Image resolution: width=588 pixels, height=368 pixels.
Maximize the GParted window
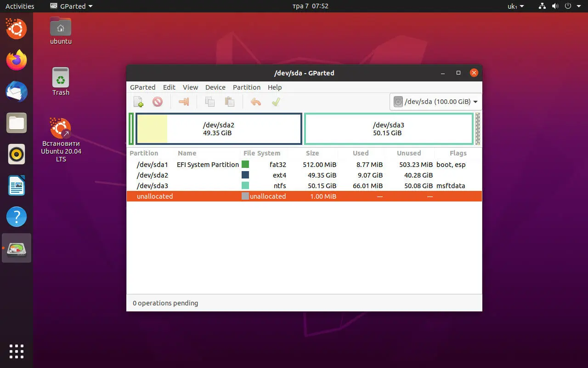(x=458, y=73)
